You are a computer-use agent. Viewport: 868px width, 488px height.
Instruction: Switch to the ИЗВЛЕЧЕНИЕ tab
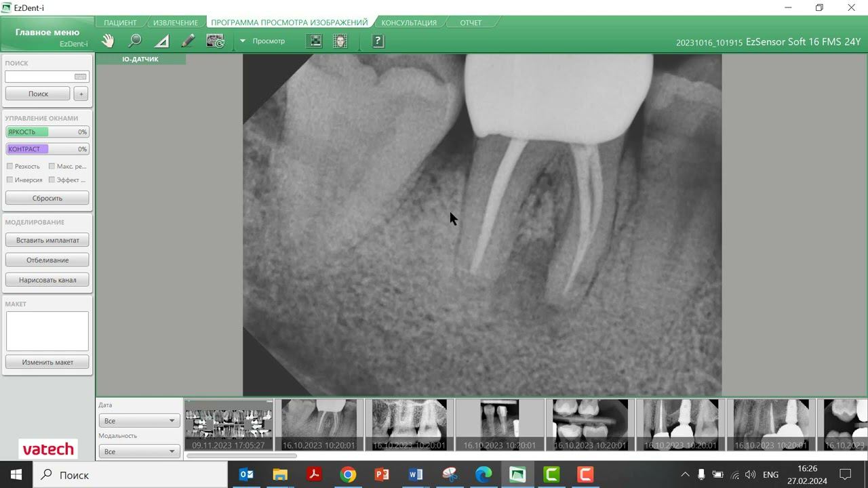(176, 22)
